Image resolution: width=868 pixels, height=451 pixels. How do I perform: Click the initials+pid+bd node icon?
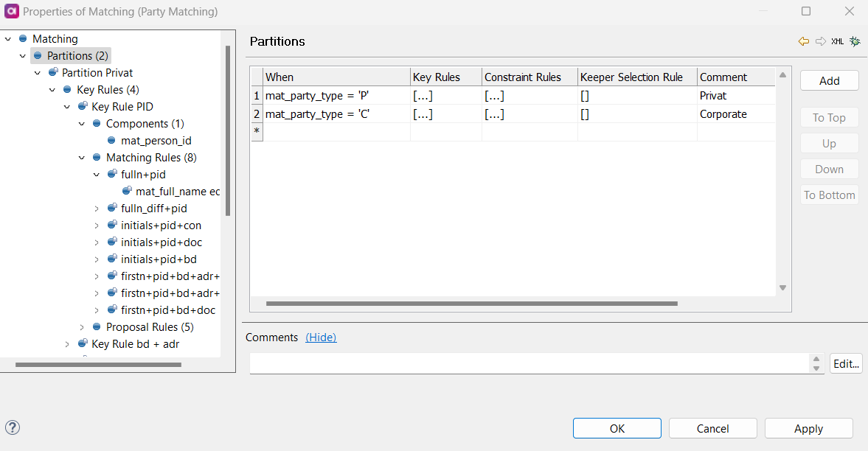click(112, 259)
